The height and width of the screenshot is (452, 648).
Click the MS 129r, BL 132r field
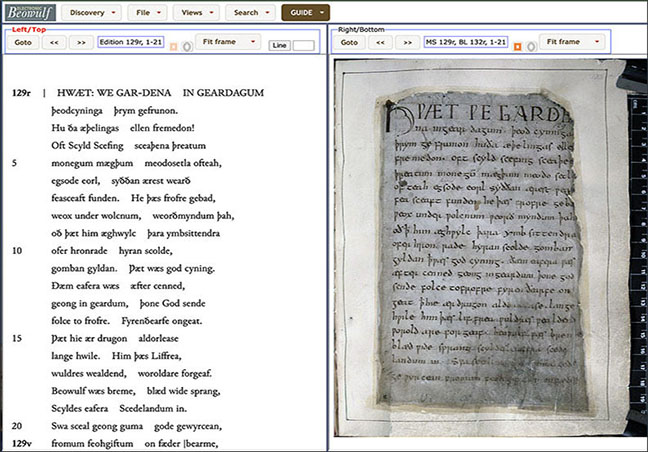[x=466, y=42]
